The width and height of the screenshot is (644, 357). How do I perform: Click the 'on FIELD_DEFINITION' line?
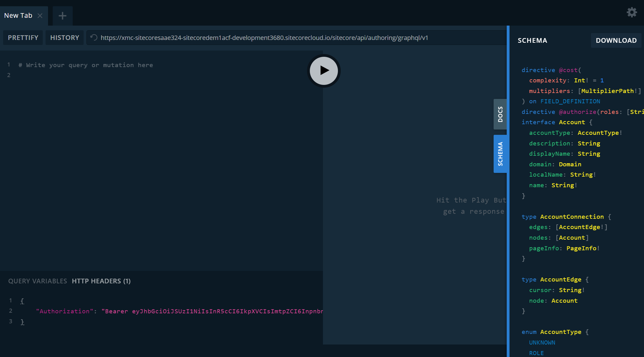click(x=564, y=101)
